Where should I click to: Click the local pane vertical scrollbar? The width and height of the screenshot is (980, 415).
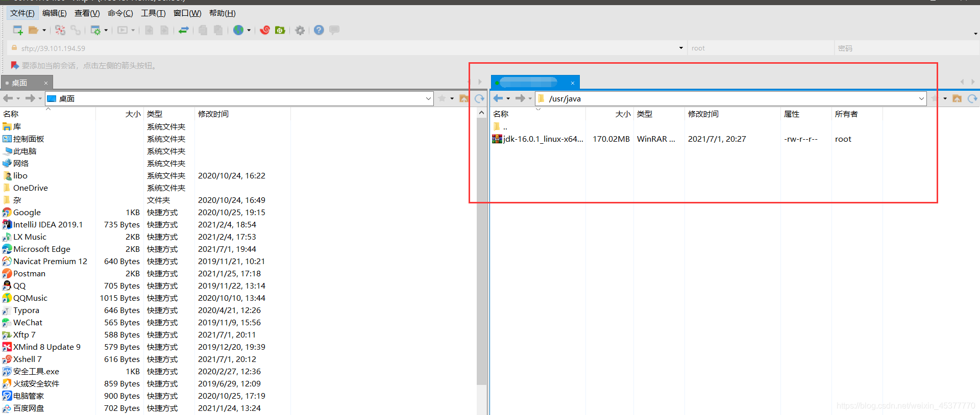(481, 251)
